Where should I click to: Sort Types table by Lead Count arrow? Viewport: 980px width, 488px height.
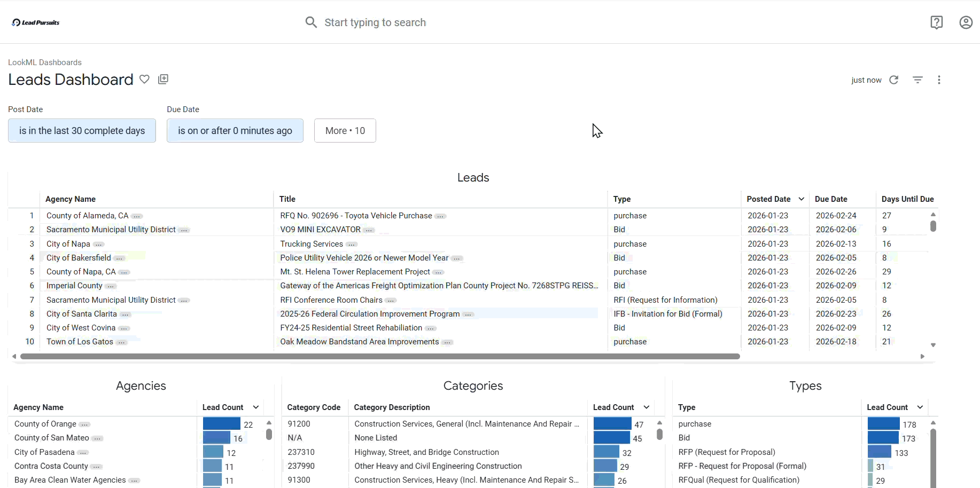click(920, 407)
